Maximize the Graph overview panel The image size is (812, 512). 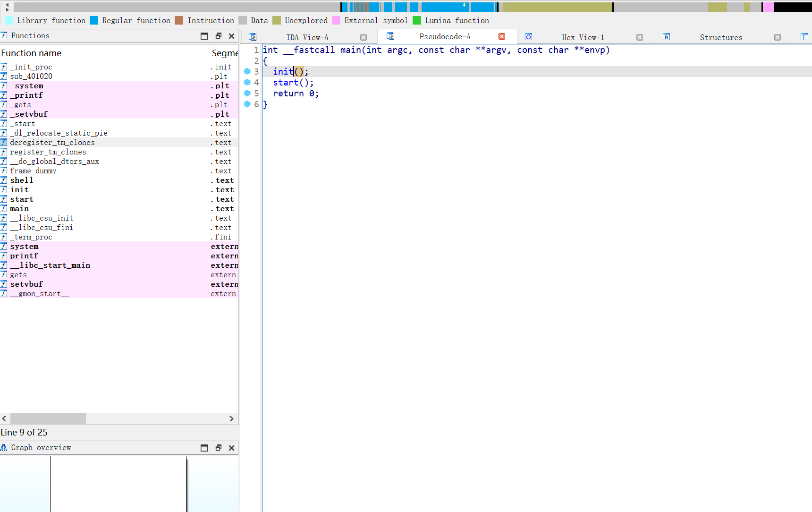204,448
